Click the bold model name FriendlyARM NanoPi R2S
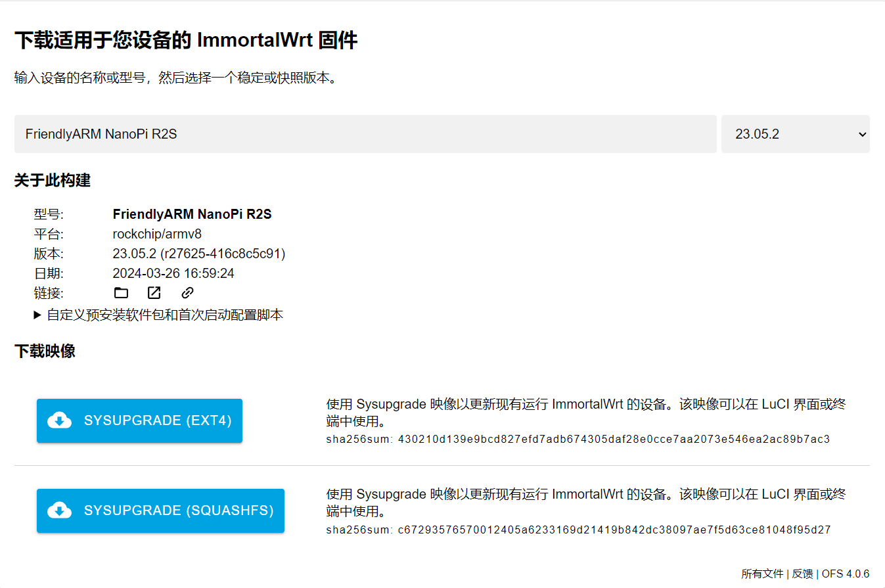The image size is (885, 588). (192, 214)
